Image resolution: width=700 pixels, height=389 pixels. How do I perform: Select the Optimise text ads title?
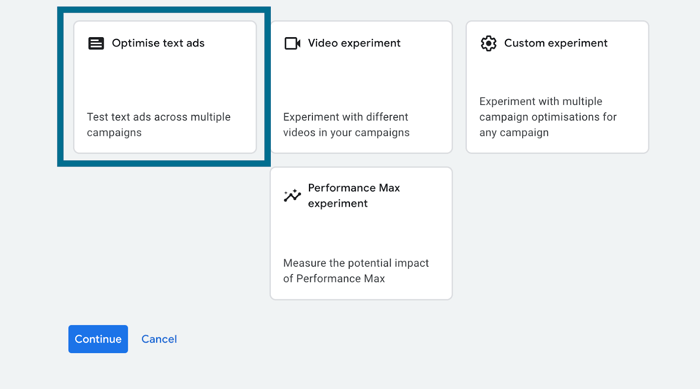coord(158,43)
